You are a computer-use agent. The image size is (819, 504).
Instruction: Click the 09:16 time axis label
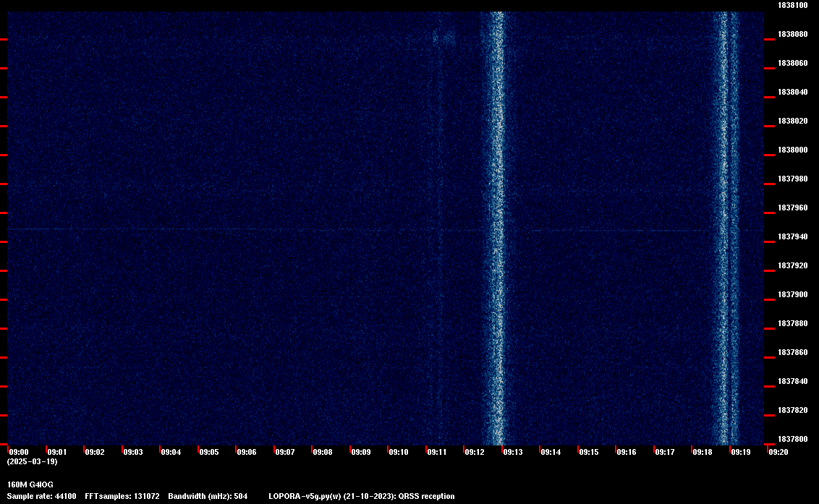(627, 452)
